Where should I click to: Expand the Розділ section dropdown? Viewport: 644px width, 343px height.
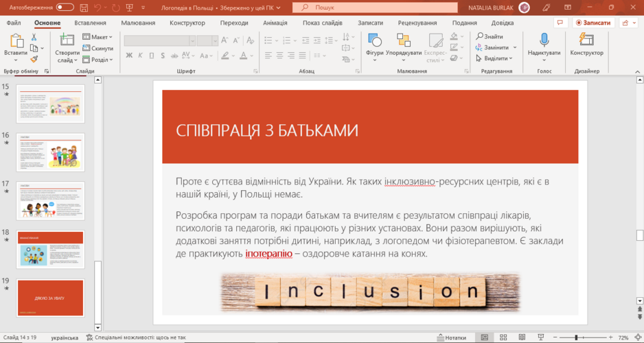click(x=97, y=60)
